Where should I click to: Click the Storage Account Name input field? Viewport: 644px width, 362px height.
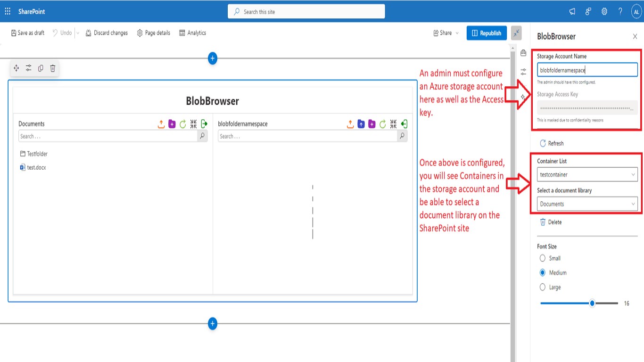point(587,70)
